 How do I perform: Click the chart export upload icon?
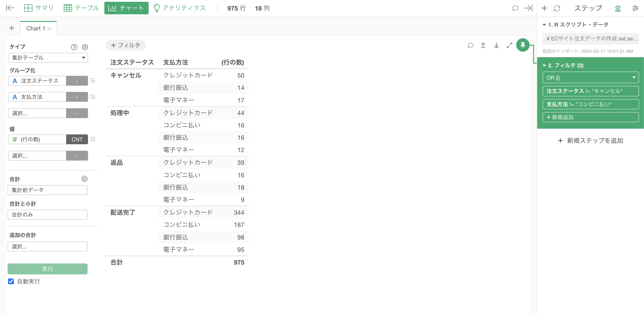pyautogui.click(x=483, y=45)
